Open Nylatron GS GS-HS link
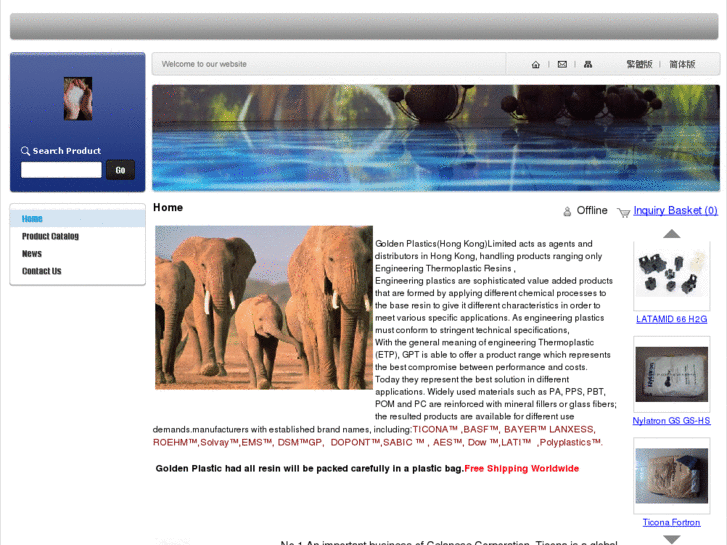This screenshot has height=545, width=727. pyautogui.click(x=671, y=421)
